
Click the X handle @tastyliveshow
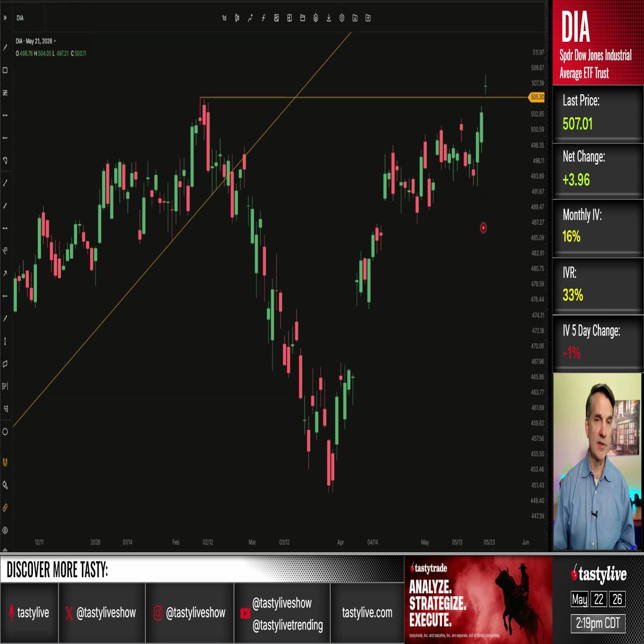click(x=106, y=612)
